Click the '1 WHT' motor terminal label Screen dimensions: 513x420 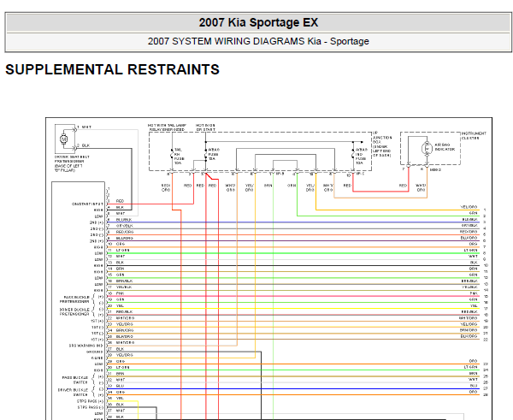point(84,127)
